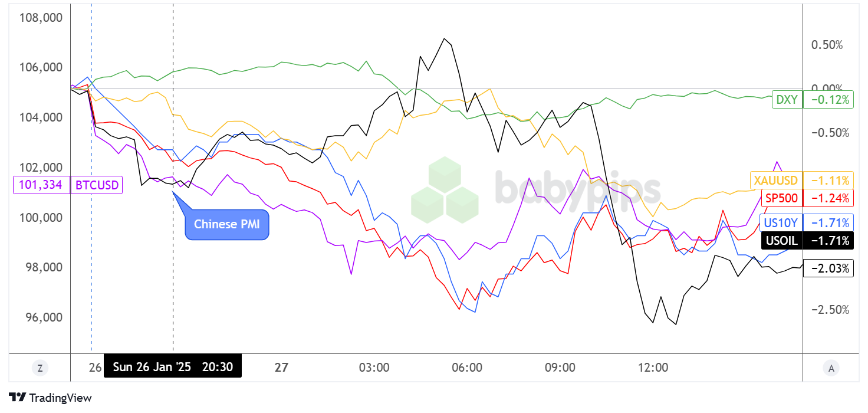Click the 06:00 time axis label

point(467,367)
